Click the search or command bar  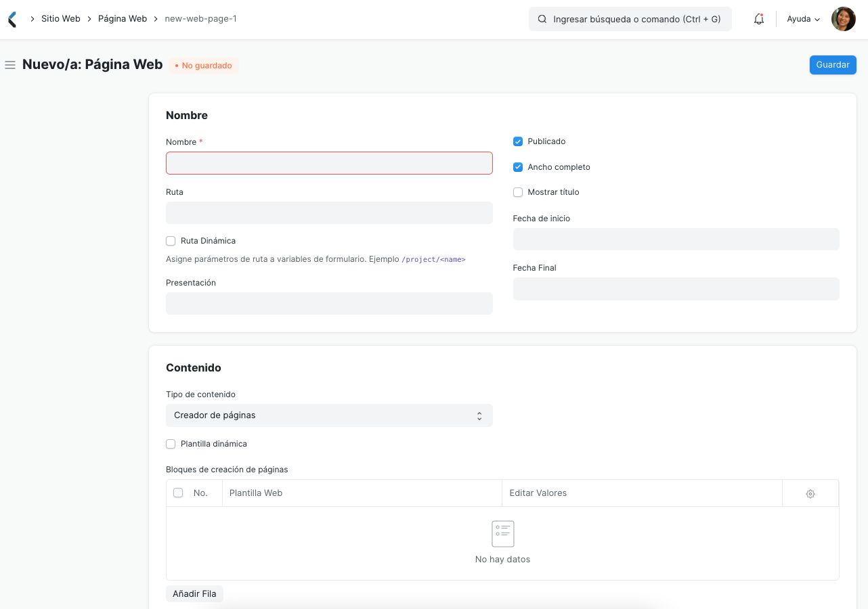click(630, 19)
